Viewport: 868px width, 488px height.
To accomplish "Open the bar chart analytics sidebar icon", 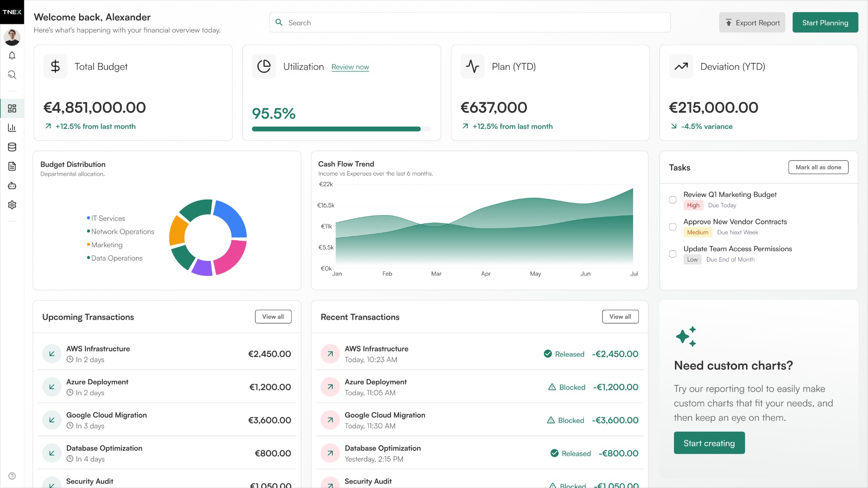I will tap(12, 128).
